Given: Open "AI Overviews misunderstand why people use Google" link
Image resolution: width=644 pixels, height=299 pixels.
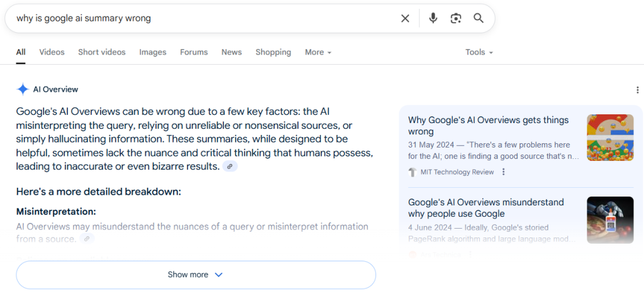Looking at the screenshot, I should click(x=486, y=208).
